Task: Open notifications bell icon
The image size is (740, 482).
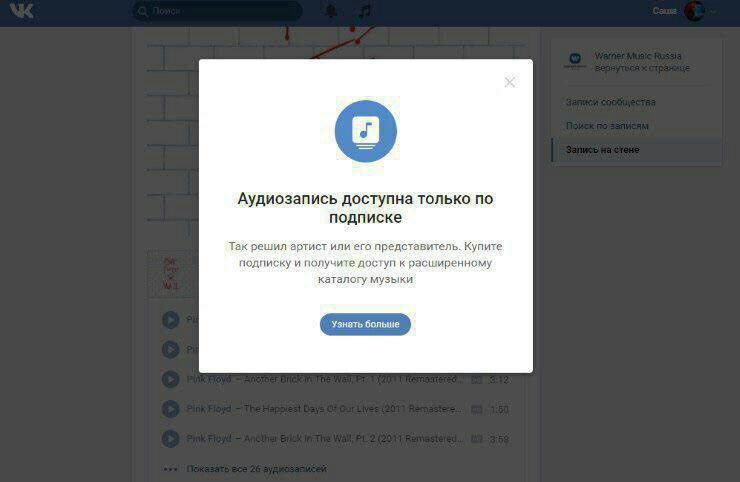Action: click(331, 11)
